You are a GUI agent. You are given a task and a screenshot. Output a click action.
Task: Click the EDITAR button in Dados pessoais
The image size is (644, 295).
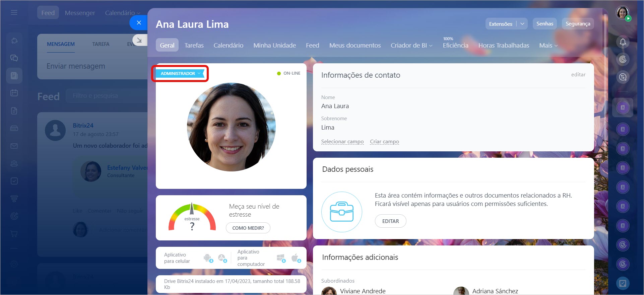[x=390, y=221]
